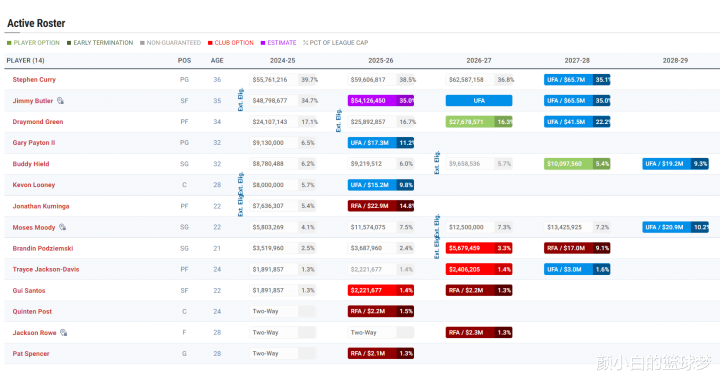Open Brandin Podziemski's player link
The width and height of the screenshot is (720, 382).
[43, 248]
